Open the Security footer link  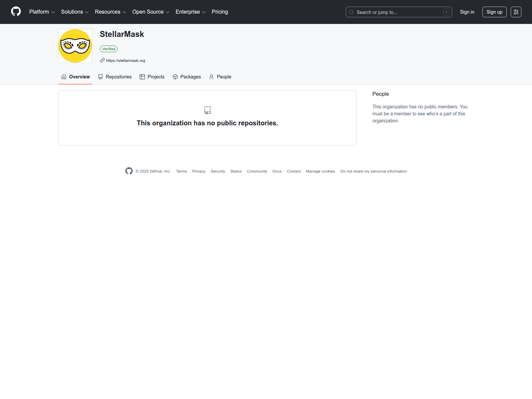coord(218,171)
